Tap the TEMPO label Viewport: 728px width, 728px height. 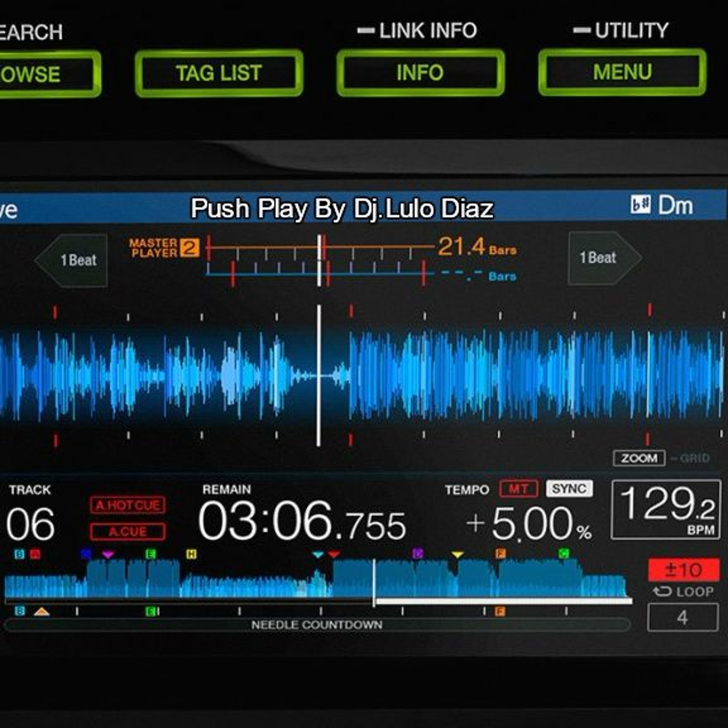tap(467, 490)
